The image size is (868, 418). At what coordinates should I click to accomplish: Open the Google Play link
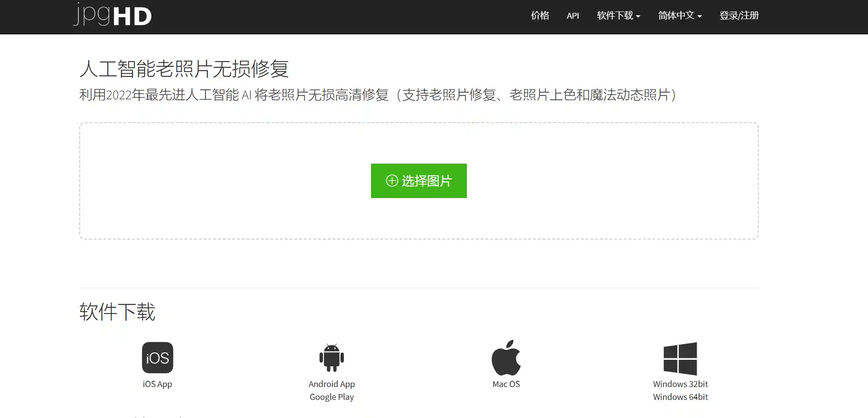point(331,397)
